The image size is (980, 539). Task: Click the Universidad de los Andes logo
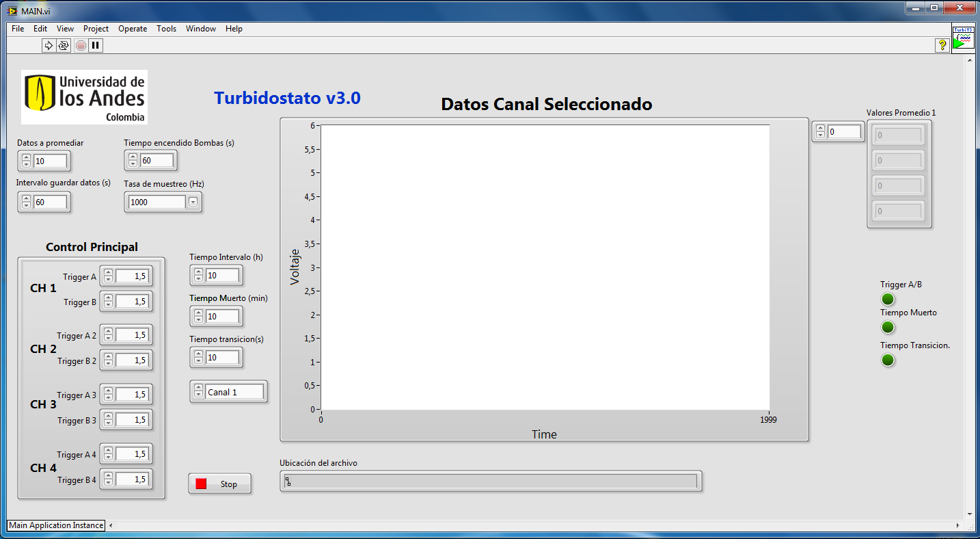(85, 96)
